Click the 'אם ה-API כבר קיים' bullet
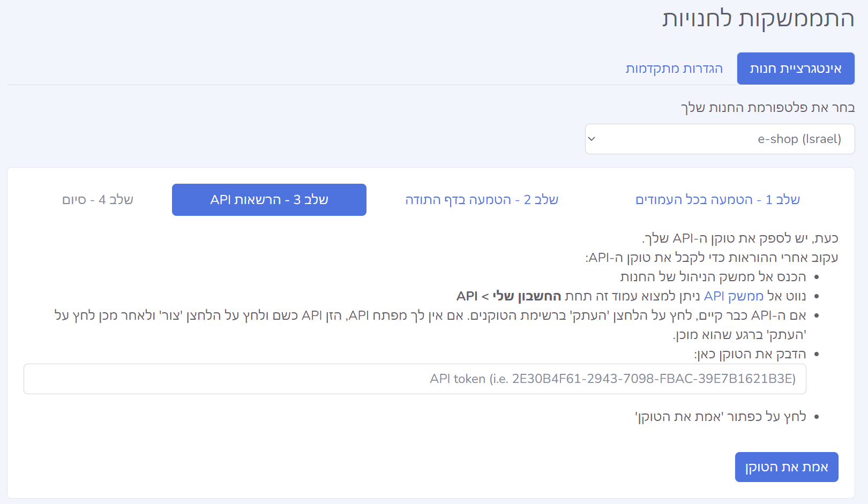Image resolution: width=868 pixels, height=504 pixels. 430,315
